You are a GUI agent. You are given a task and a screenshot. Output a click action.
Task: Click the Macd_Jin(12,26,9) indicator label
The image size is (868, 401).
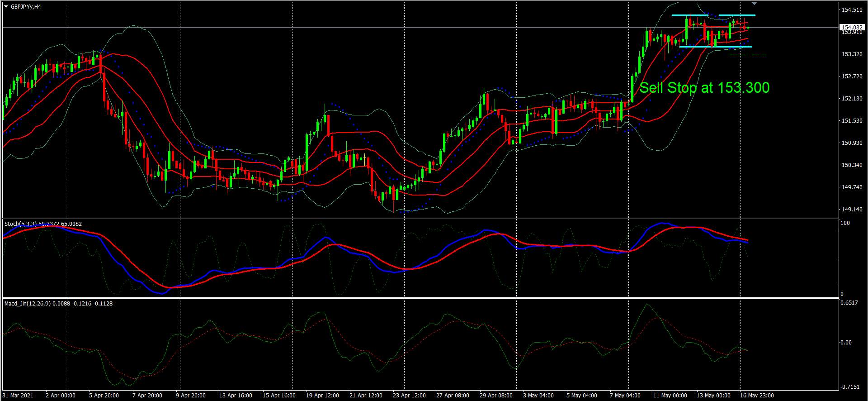(58, 303)
